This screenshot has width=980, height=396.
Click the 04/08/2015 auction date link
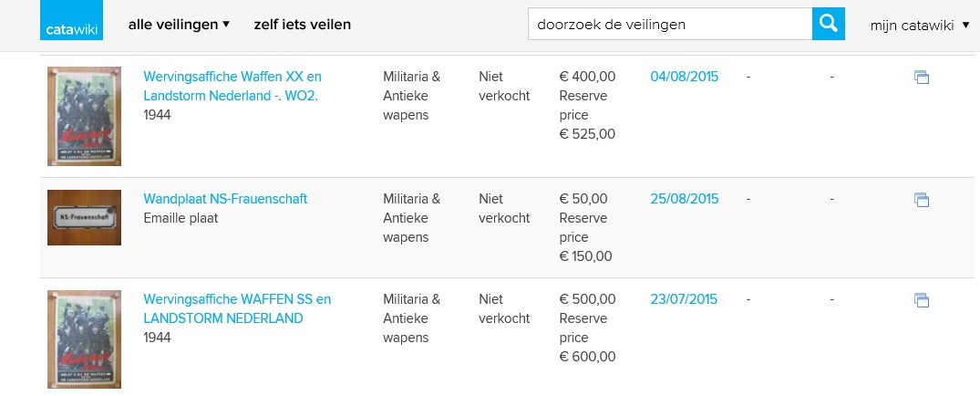684,77
